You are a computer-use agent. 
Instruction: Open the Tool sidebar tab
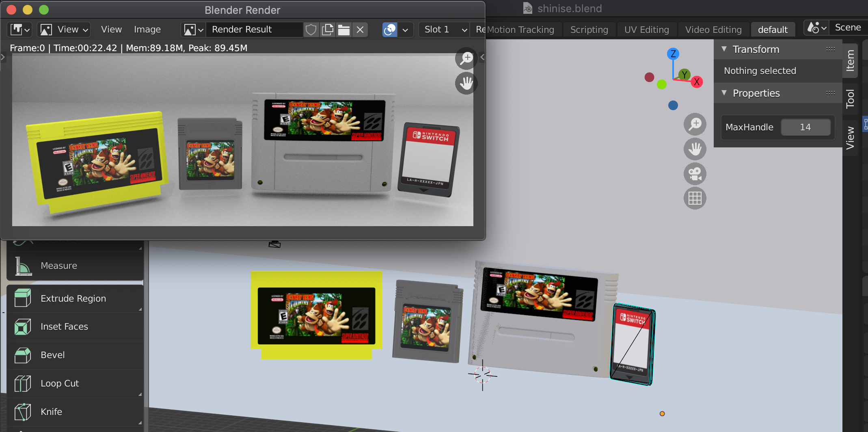(850, 99)
